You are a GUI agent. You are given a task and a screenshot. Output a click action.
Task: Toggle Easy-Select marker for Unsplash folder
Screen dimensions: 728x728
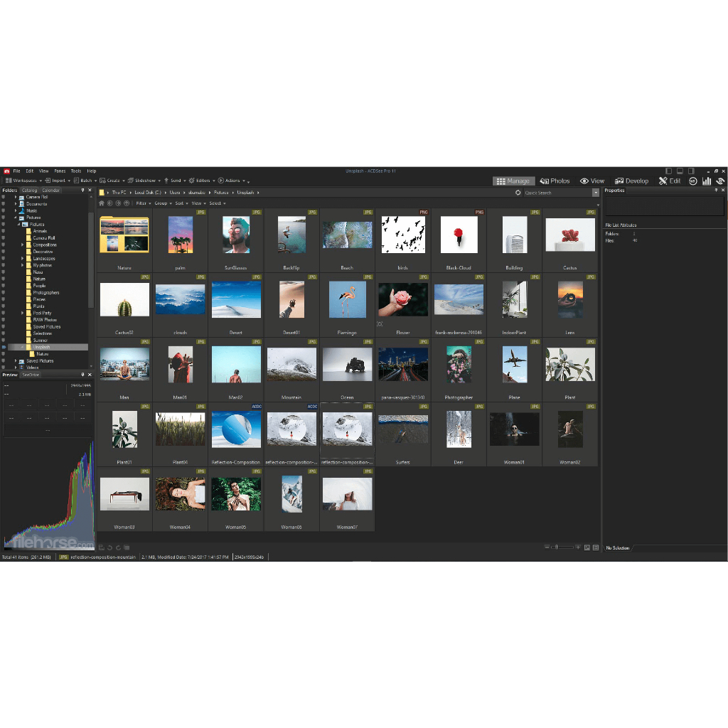(4, 347)
